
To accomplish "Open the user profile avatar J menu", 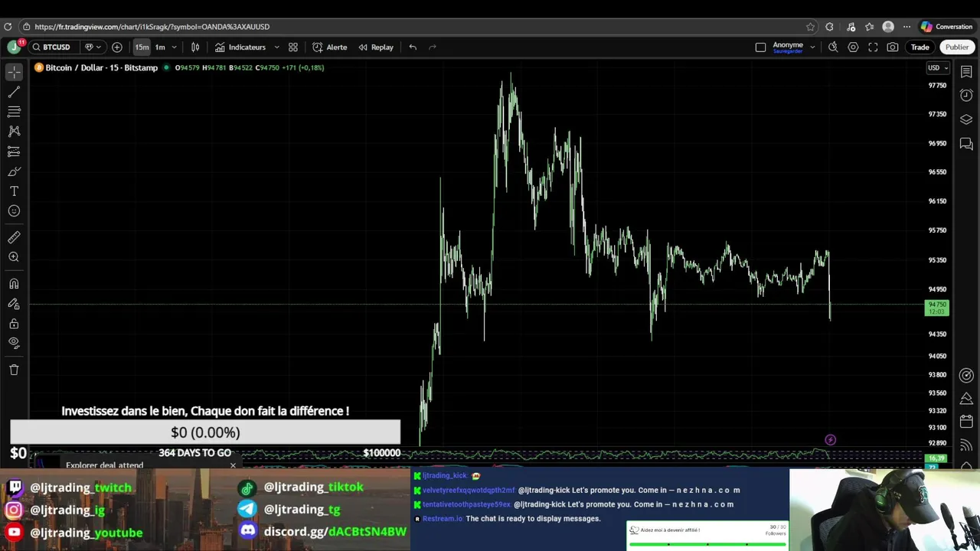I will (14, 47).
